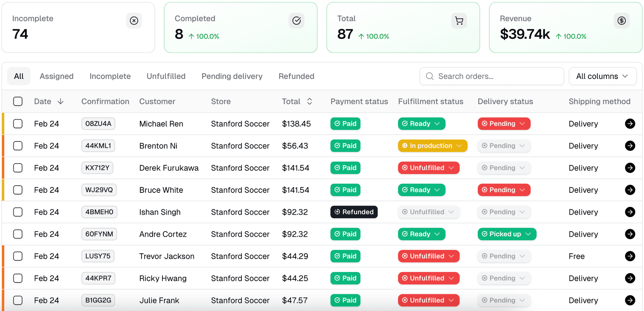644x311 pixels.
Task: Click the dollar sign icon on Revenue card
Action: 622,20
